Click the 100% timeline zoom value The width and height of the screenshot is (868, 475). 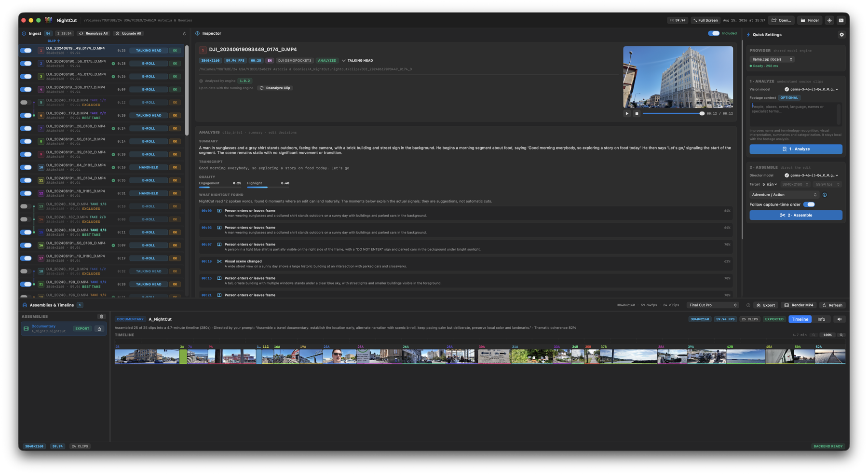coord(827,335)
